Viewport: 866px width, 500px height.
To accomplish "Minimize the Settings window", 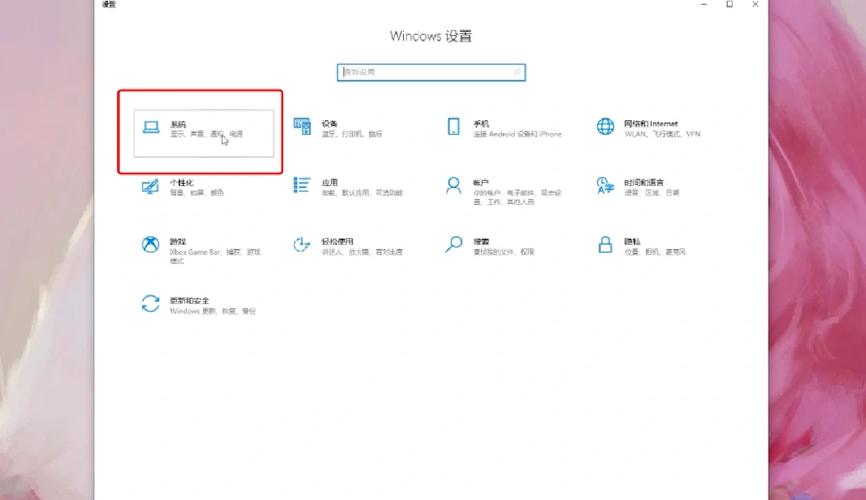I will (x=704, y=4).
